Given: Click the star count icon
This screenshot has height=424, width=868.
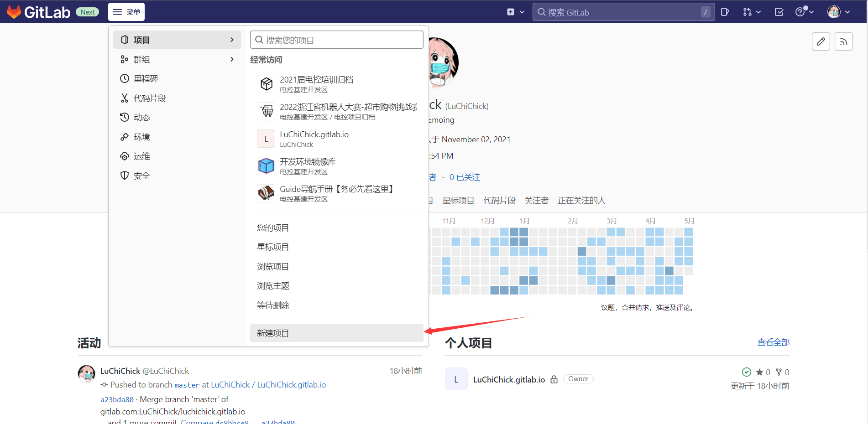Looking at the screenshot, I should 759,372.
